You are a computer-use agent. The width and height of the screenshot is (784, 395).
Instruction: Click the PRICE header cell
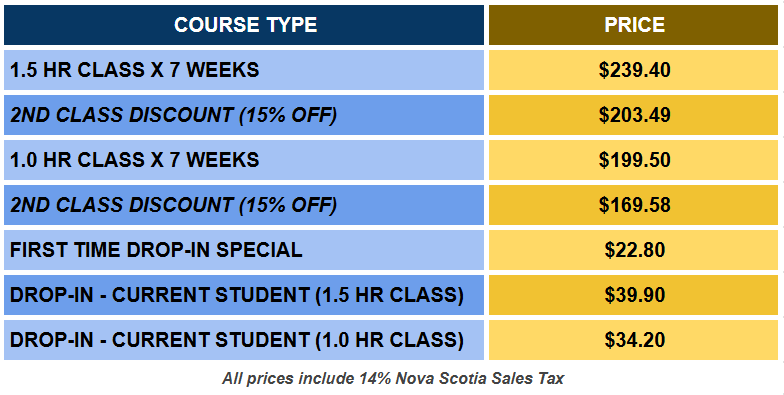[x=634, y=25]
